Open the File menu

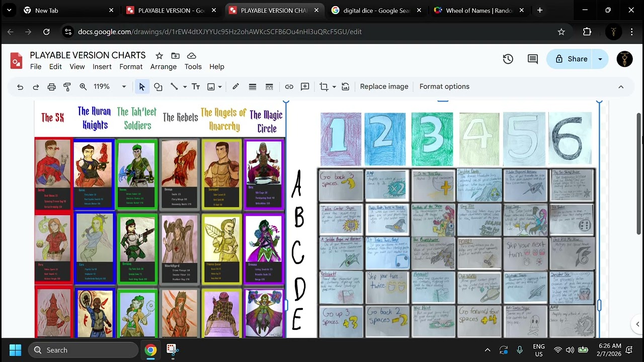[x=36, y=66]
